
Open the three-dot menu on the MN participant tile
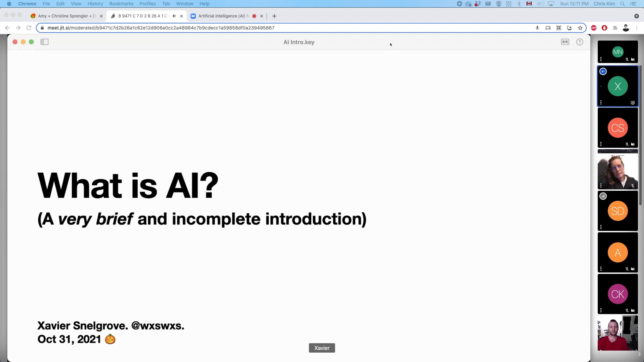601,59
